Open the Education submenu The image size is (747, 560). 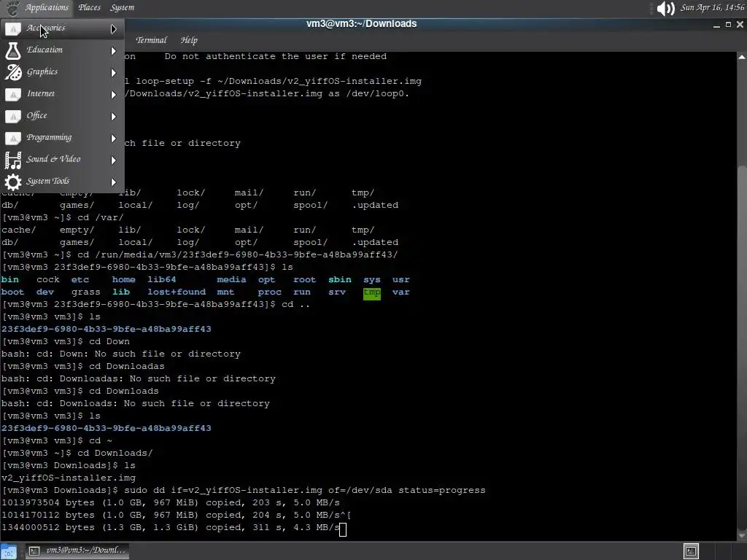pyautogui.click(x=62, y=50)
